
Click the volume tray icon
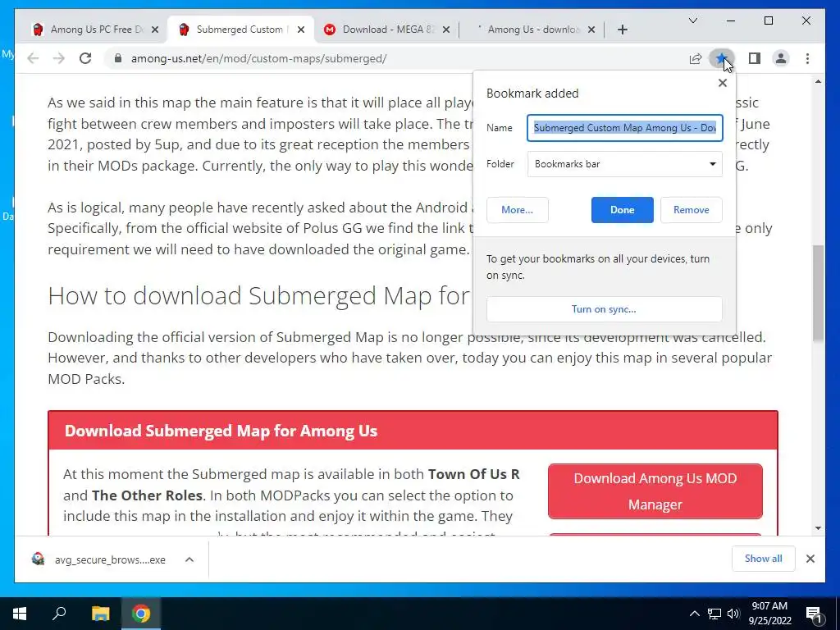[733, 614]
